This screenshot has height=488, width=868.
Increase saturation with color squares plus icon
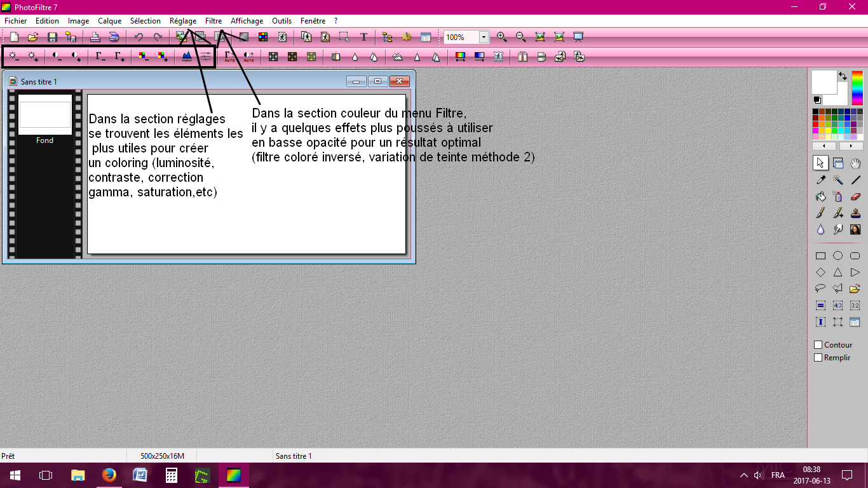pyautogui.click(x=163, y=57)
